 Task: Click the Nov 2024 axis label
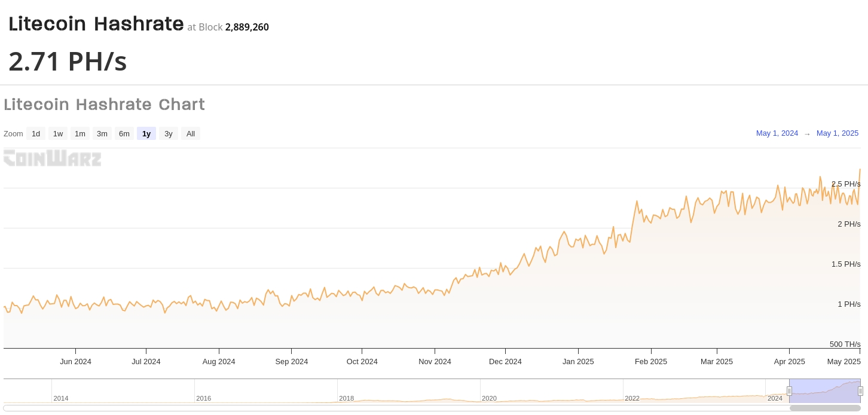(435, 362)
